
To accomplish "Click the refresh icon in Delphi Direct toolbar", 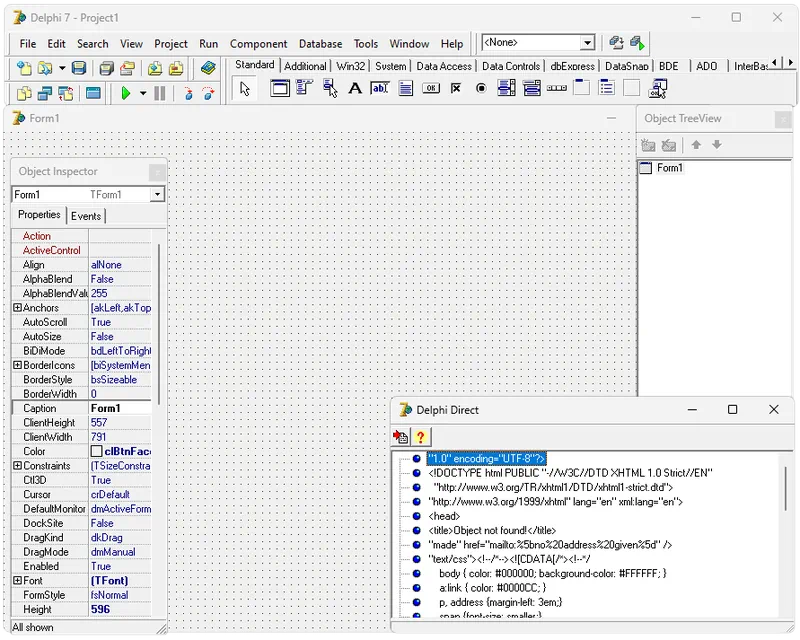I will [x=401, y=437].
